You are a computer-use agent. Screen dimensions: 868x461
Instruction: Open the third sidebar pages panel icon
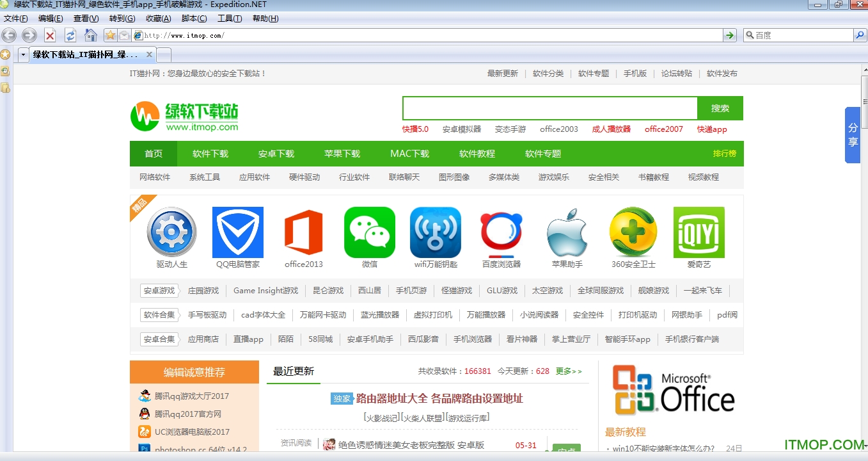click(5, 88)
